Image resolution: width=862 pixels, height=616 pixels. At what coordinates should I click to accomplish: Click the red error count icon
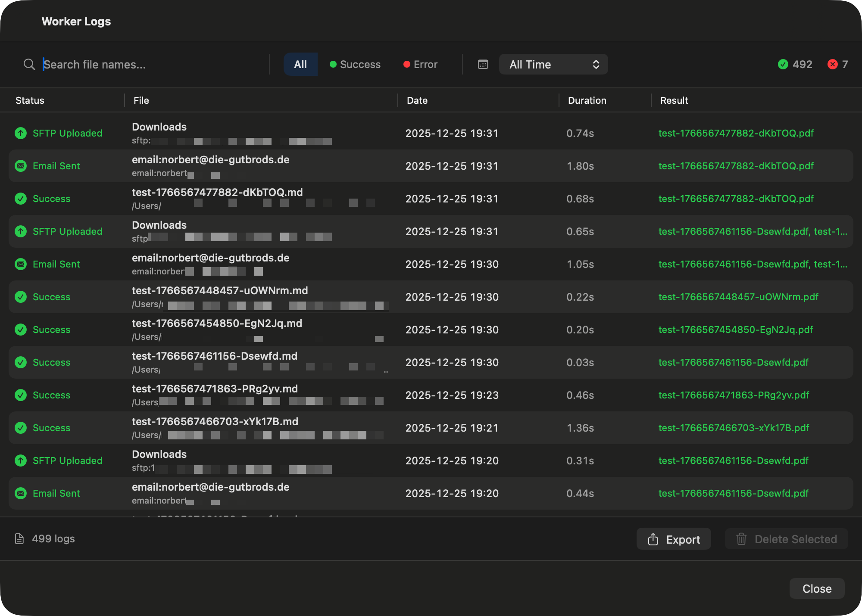833,64
